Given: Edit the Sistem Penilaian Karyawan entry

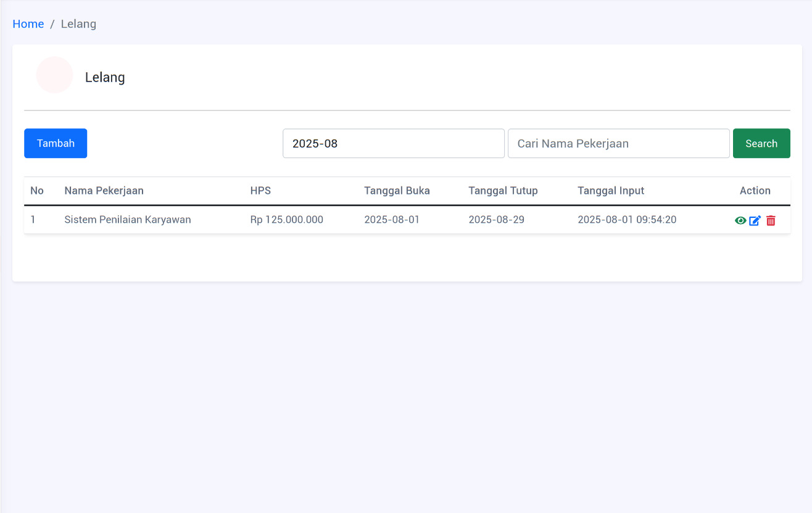Looking at the screenshot, I should pyautogui.click(x=755, y=220).
